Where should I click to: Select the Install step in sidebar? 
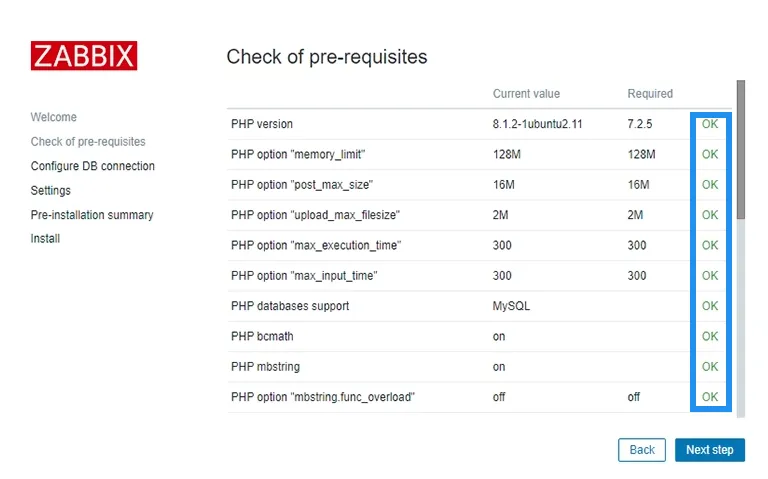(x=45, y=239)
